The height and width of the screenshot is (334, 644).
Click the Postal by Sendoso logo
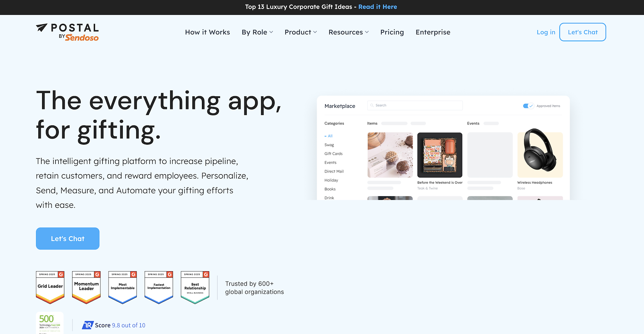[67, 32]
